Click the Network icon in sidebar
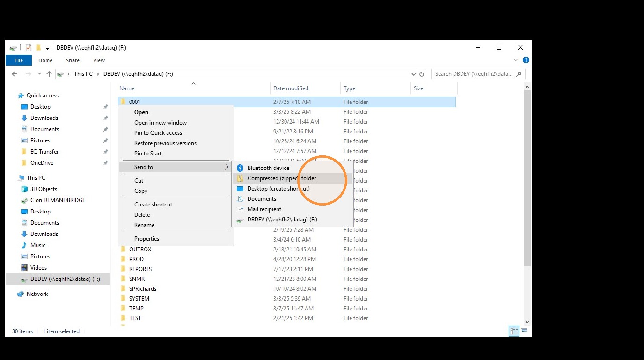The width and height of the screenshot is (644, 360). point(21,294)
